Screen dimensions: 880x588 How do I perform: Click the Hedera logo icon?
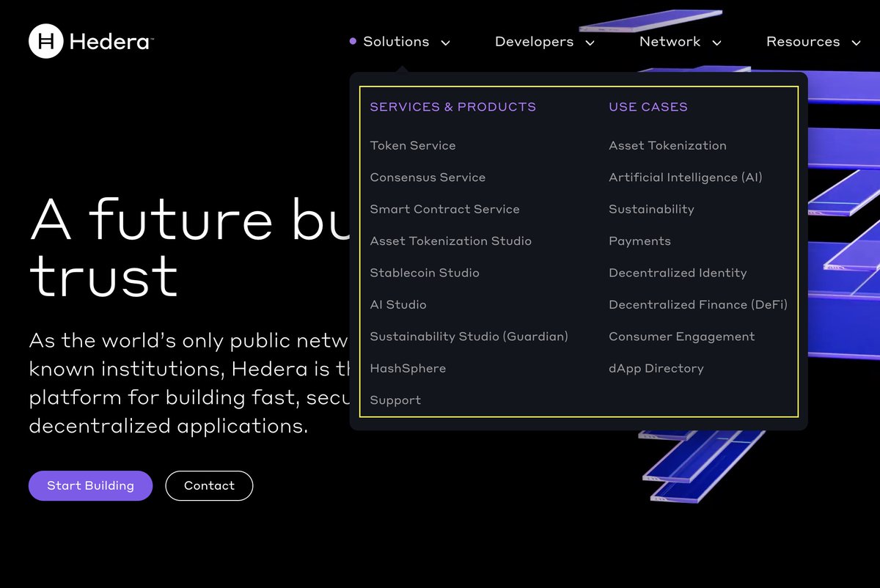point(46,41)
